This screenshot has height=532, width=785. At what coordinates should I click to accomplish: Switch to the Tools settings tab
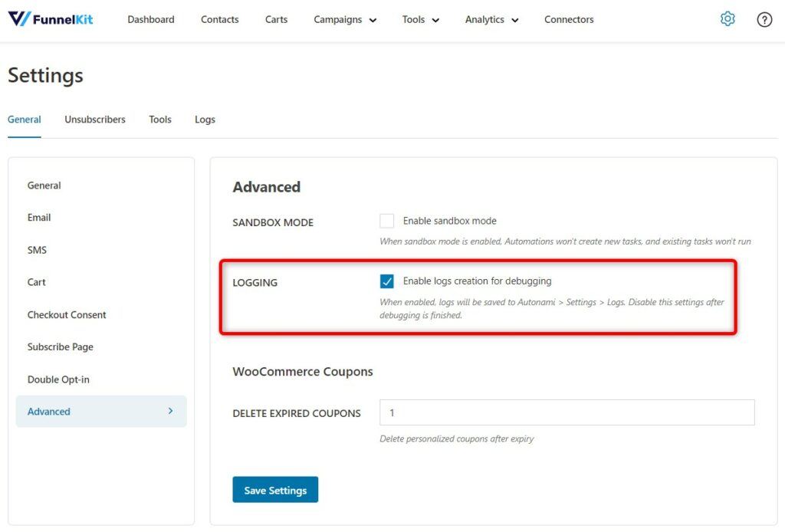[x=159, y=120]
